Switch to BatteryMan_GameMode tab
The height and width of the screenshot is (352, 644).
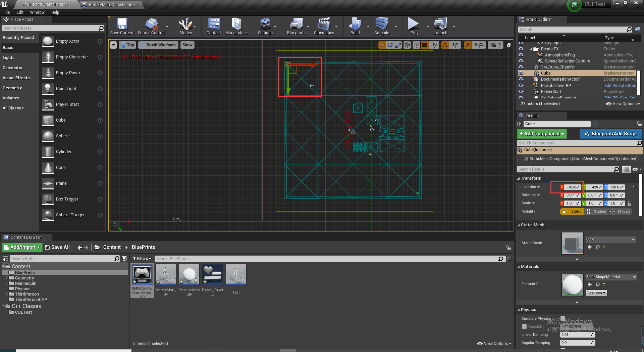[x=111, y=4]
